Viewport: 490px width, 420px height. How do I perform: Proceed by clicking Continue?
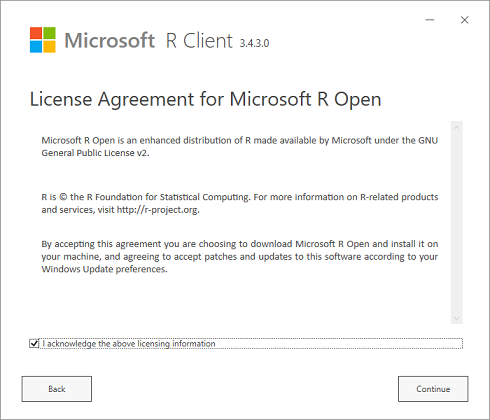pos(433,389)
